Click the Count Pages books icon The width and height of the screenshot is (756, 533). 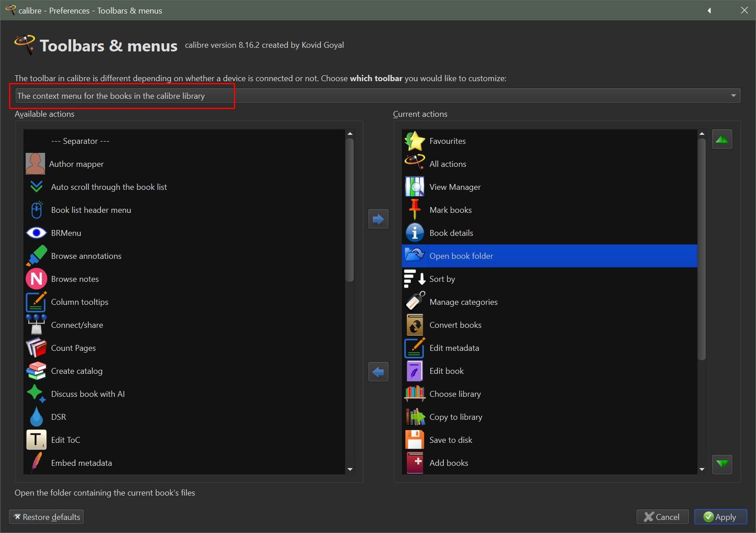[x=36, y=348]
